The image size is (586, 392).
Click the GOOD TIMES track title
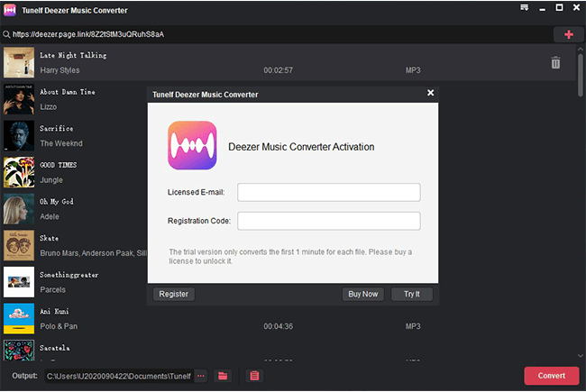(x=59, y=165)
